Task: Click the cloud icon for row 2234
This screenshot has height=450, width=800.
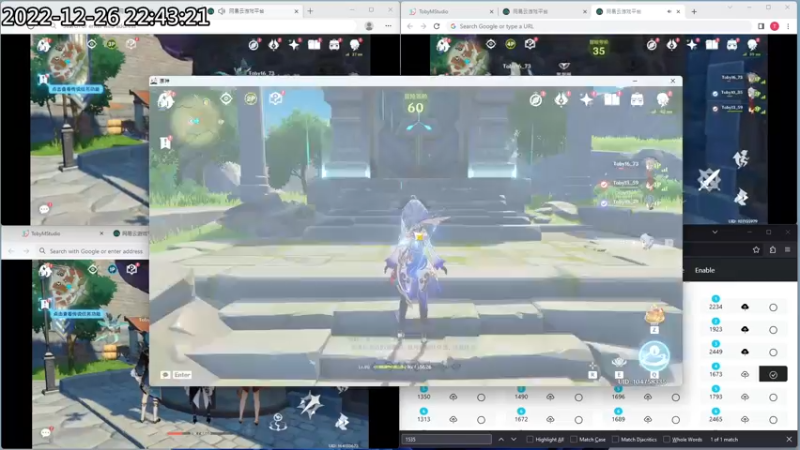Action: [x=745, y=307]
